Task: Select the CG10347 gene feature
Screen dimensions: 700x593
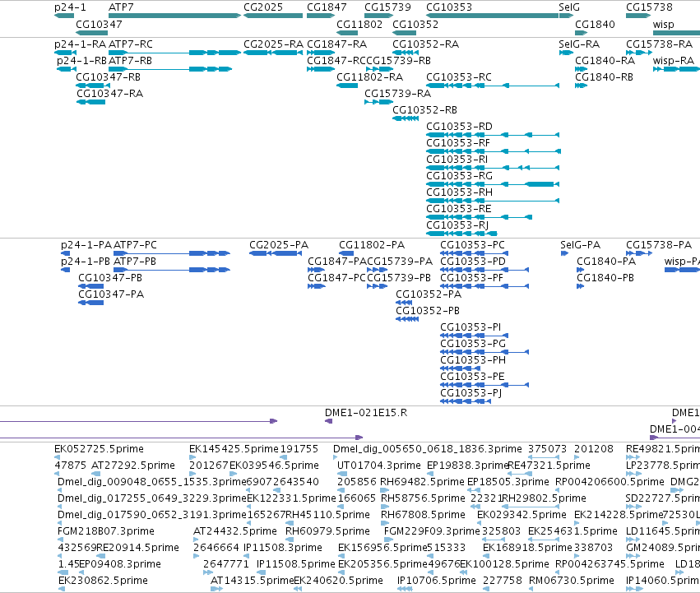Action: [x=91, y=33]
